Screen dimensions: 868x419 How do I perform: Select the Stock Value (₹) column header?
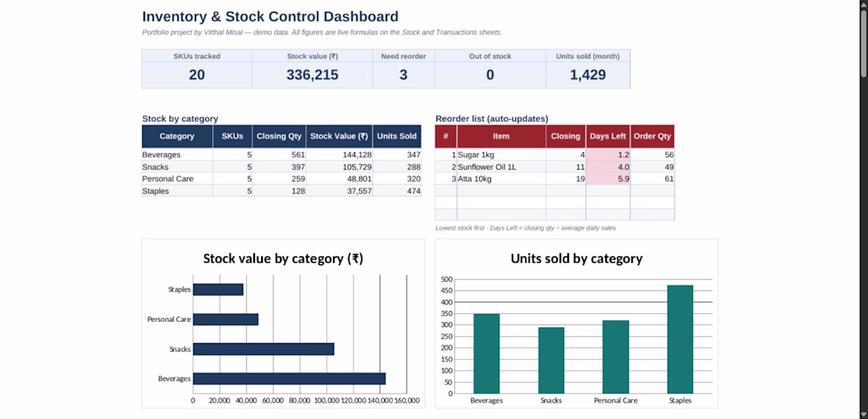[x=339, y=137]
